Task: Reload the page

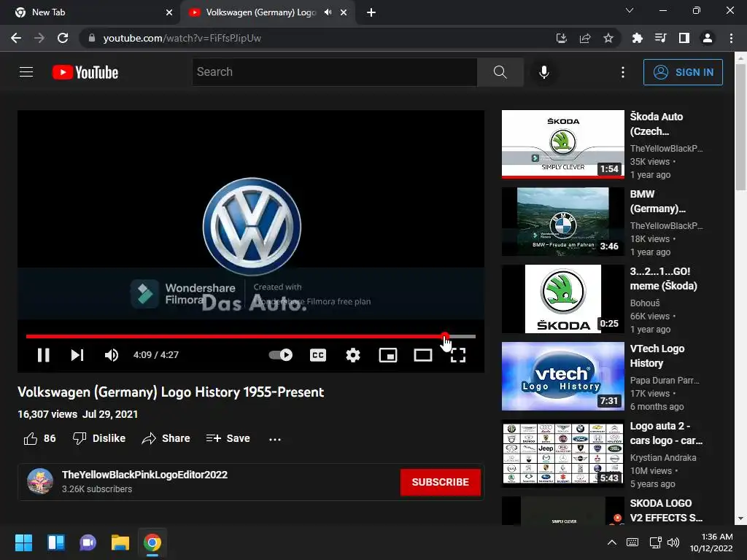Action: point(63,38)
